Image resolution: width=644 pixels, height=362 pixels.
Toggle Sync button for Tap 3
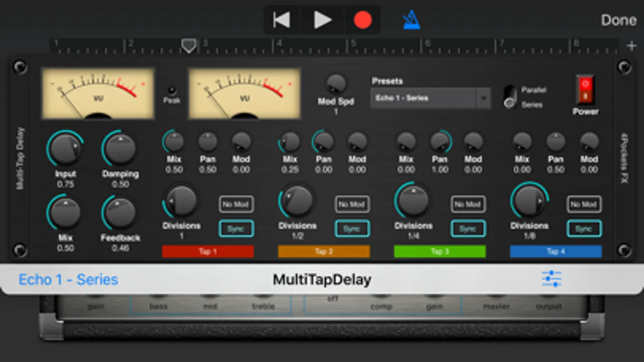click(468, 228)
